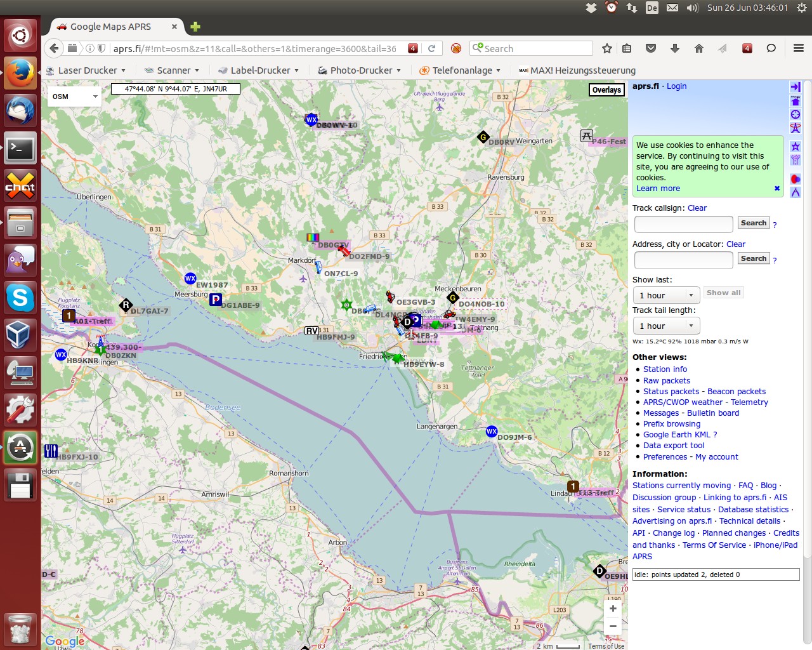Click the DB0WV-10 WX station marker
812x650 pixels.
click(x=311, y=119)
